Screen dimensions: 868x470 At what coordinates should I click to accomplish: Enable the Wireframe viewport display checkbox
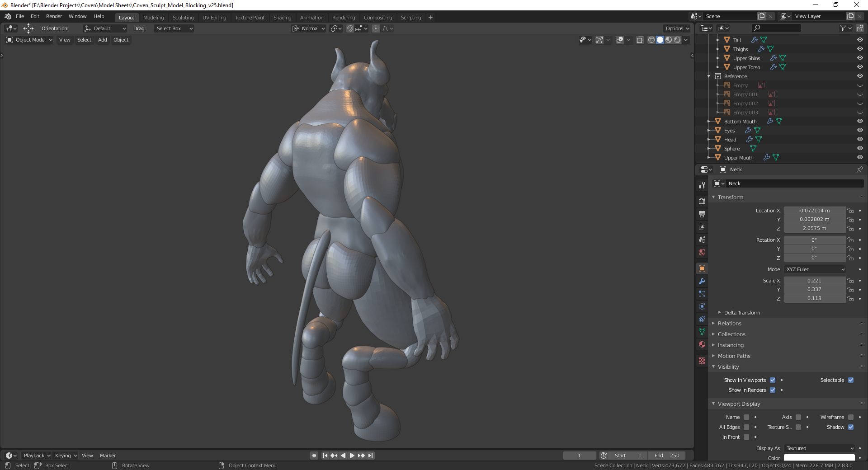pyautogui.click(x=851, y=417)
